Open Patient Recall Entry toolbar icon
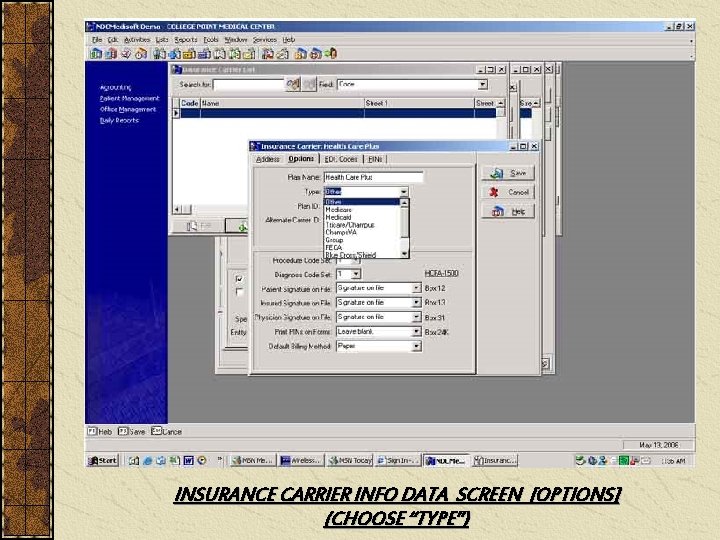The width and height of the screenshot is (720, 540). click(268, 54)
